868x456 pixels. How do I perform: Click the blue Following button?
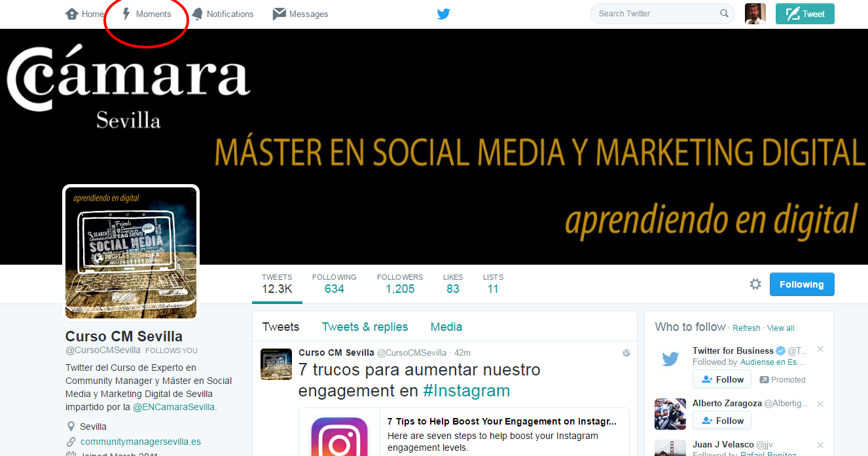(802, 284)
